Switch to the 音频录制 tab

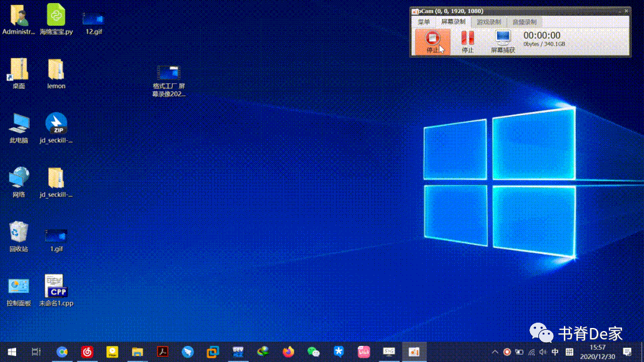click(x=525, y=21)
